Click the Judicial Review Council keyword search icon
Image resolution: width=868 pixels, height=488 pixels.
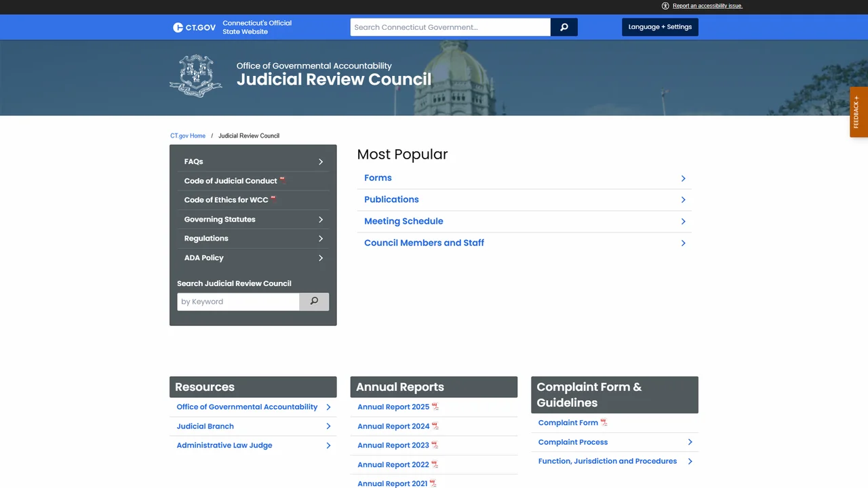[x=314, y=302]
